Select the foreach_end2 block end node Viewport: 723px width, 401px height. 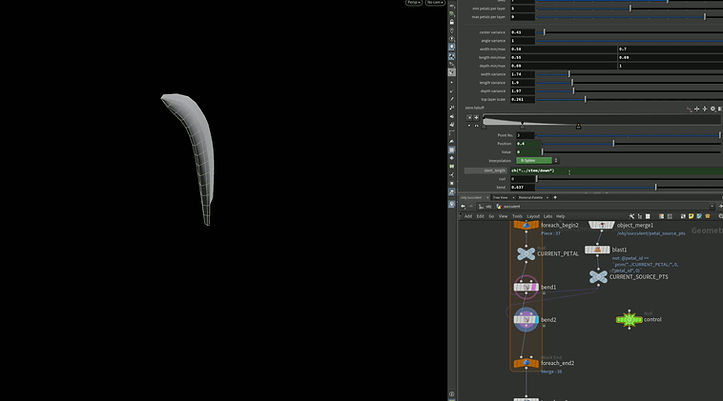coord(526,363)
